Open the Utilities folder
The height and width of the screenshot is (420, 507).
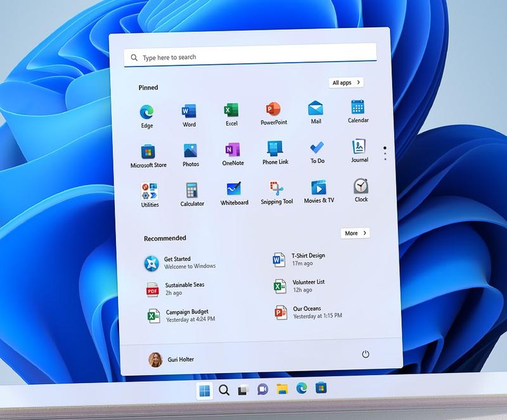coord(150,195)
